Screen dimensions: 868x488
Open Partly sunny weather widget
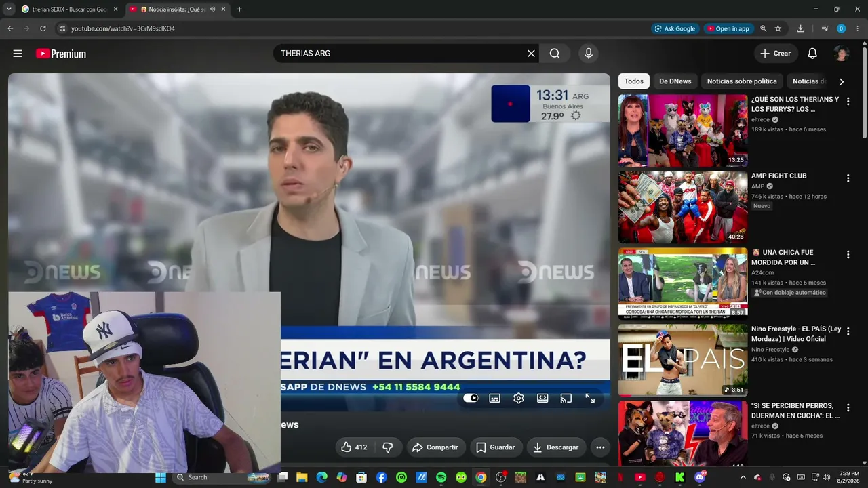(x=31, y=477)
